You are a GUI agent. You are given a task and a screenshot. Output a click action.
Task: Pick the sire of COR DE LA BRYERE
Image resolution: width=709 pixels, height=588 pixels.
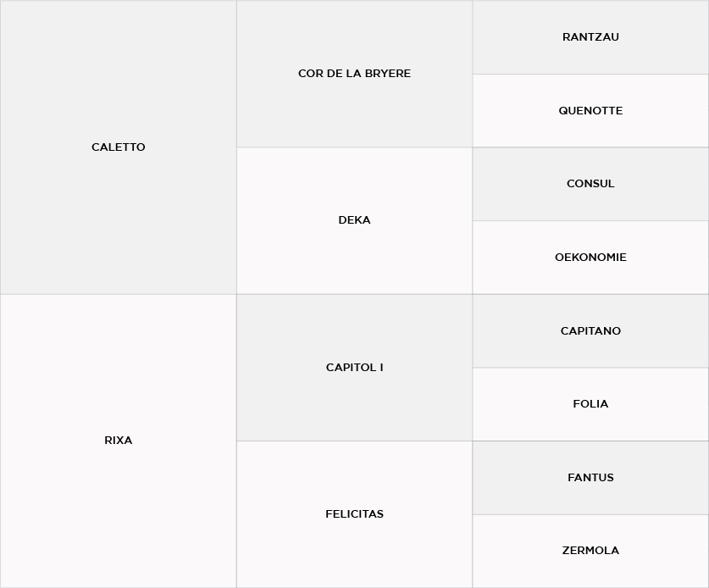point(590,37)
